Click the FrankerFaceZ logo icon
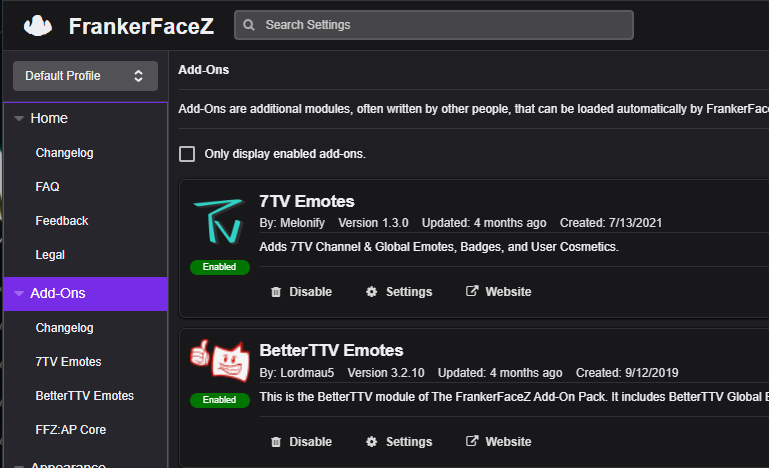 (x=38, y=25)
